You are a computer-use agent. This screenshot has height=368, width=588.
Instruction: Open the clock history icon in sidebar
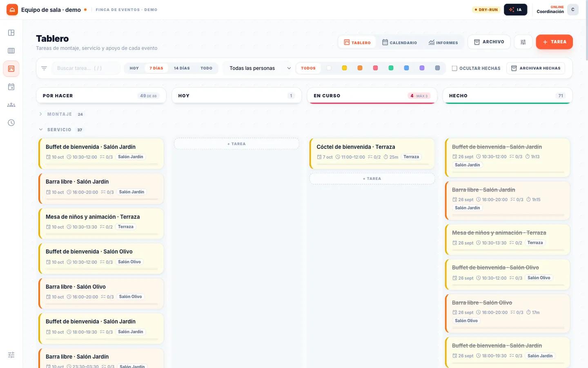pyautogui.click(x=11, y=123)
